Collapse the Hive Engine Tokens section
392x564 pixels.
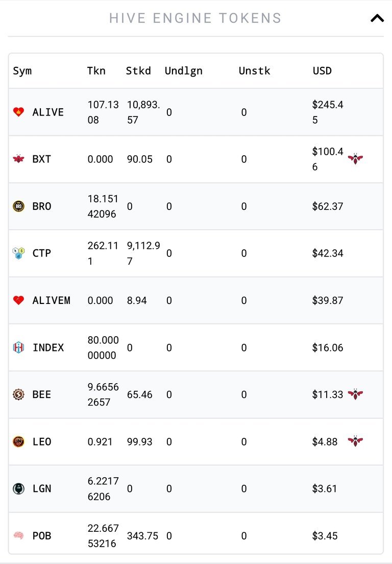377,18
